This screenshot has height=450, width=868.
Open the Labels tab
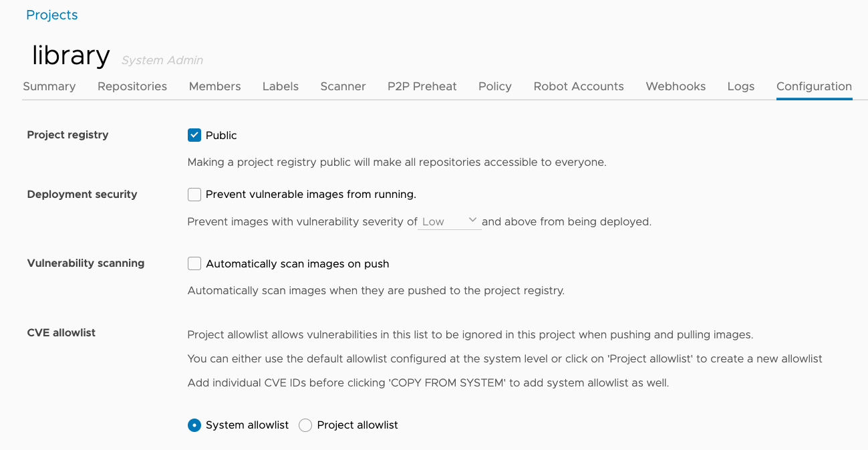point(280,86)
